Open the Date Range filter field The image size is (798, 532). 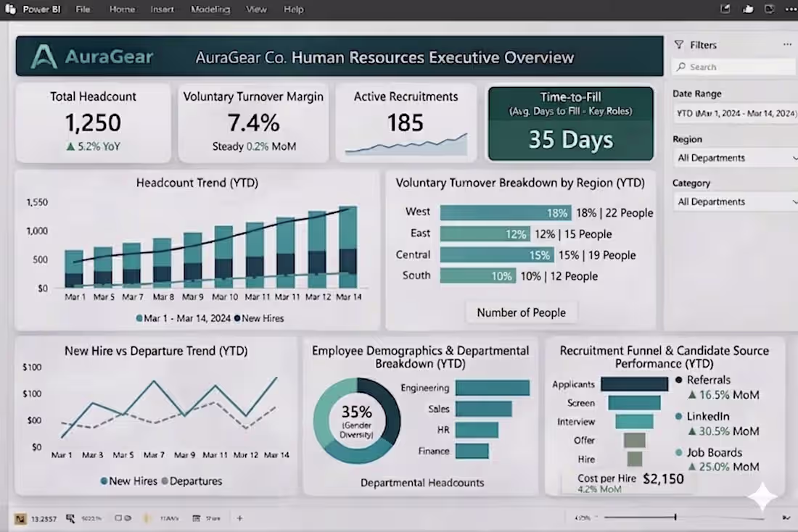click(x=734, y=114)
